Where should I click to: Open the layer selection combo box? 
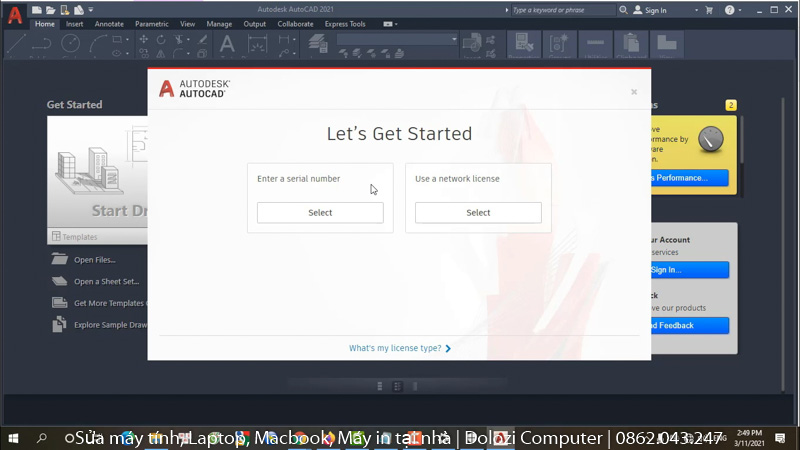point(397,39)
